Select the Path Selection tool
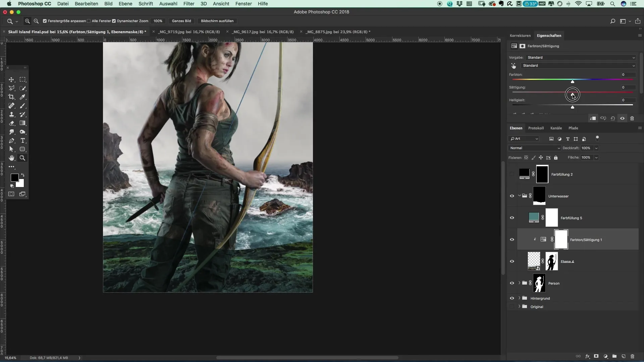The height and width of the screenshot is (362, 644). tap(11, 149)
